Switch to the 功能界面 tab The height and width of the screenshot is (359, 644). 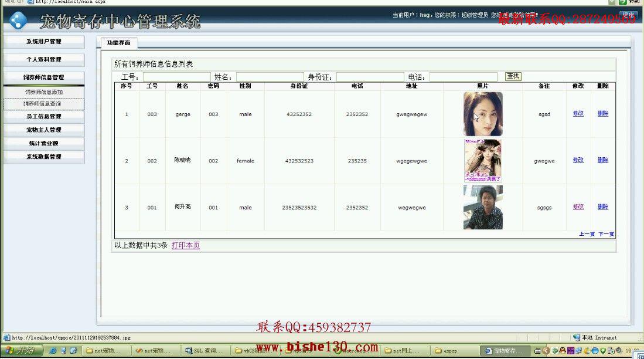coord(119,43)
